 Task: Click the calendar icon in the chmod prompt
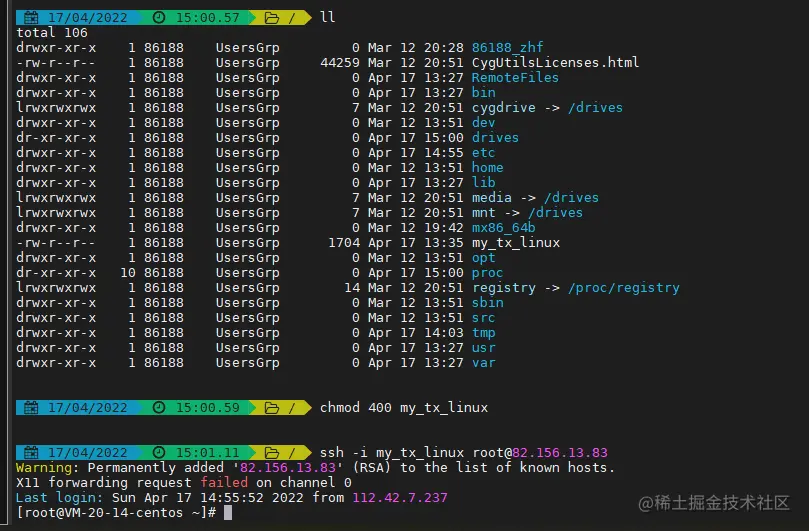click(x=31, y=408)
